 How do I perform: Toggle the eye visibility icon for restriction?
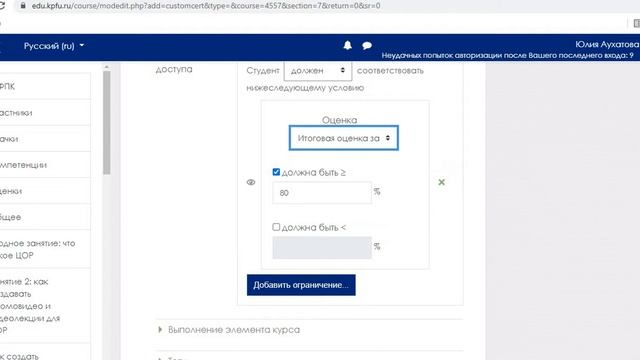coord(251,182)
